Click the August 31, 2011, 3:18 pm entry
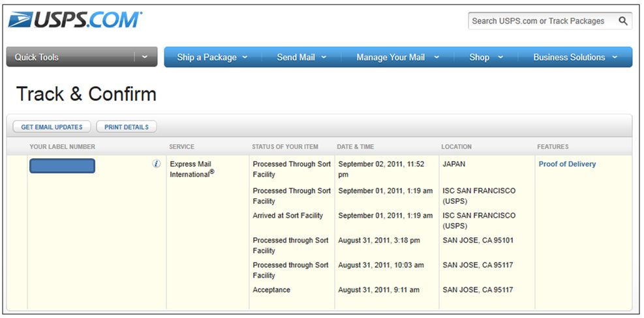 click(x=379, y=240)
